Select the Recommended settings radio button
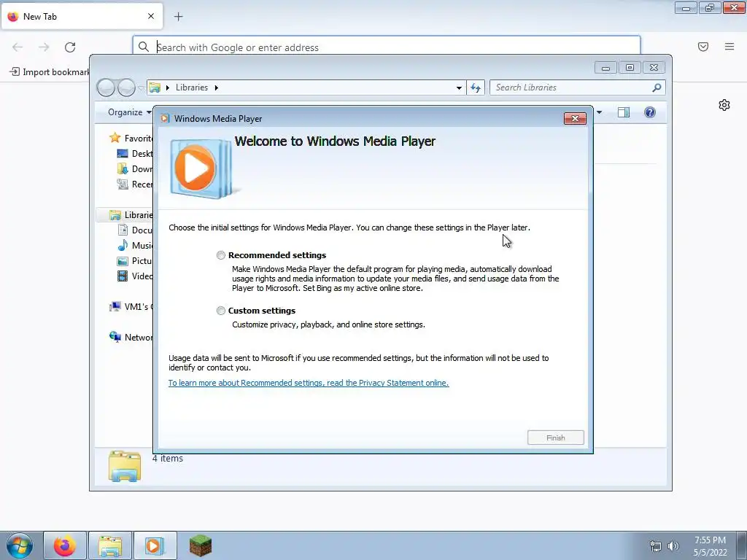747x560 pixels. pyautogui.click(x=220, y=255)
